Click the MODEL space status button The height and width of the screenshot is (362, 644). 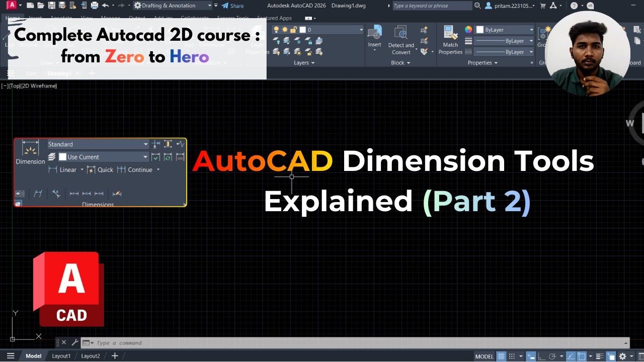point(485,356)
